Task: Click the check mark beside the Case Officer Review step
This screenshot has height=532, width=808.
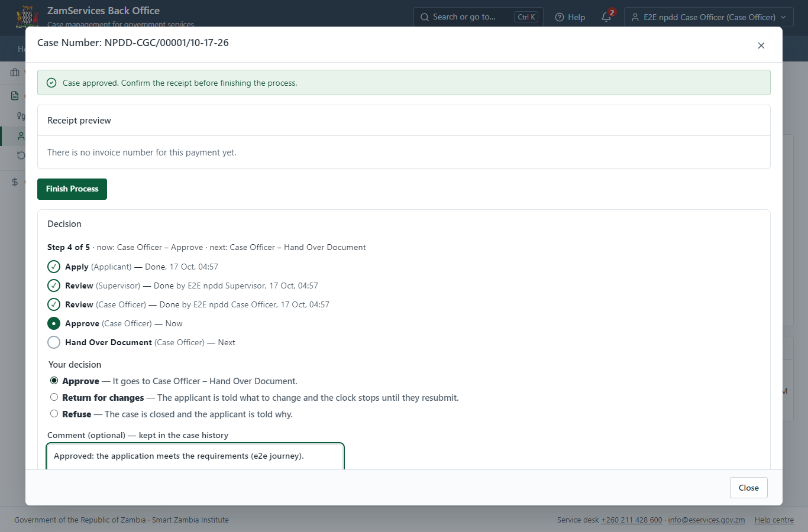Action: [x=54, y=304]
